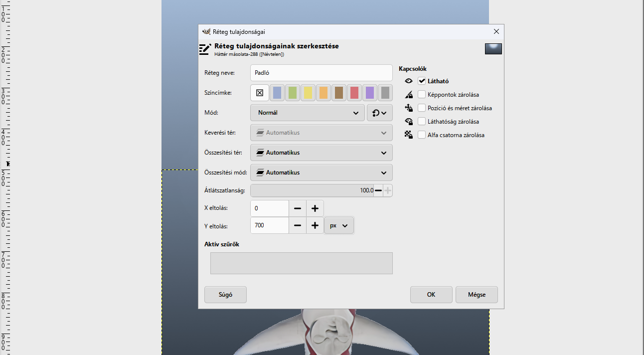This screenshot has height=355, width=644.
Task: Expand the Összesítési tér dropdown
Action: click(322, 153)
